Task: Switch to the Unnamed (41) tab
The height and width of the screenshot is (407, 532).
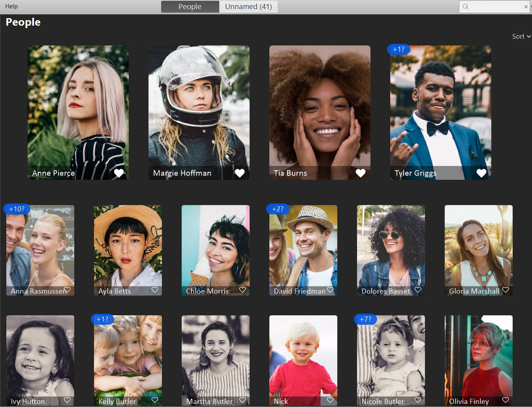Action: (248, 7)
